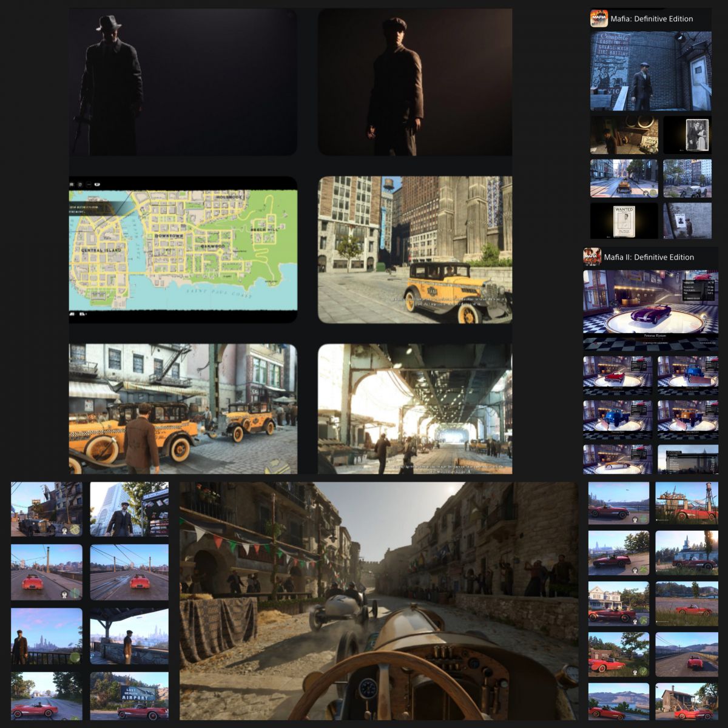Open thumbnail of man posting wanted poster
The width and height of the screenshot is (728, 728).
click(687, 221)
